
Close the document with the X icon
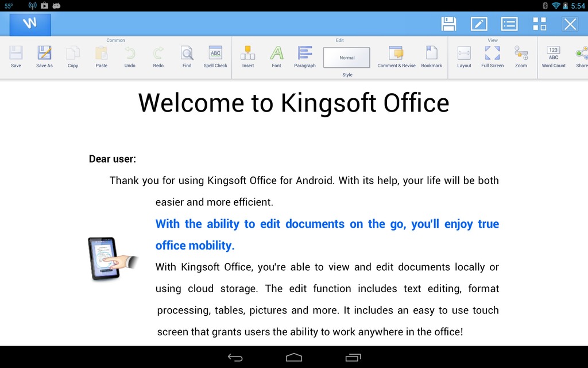pyautogui.click(x=570, y=24)
